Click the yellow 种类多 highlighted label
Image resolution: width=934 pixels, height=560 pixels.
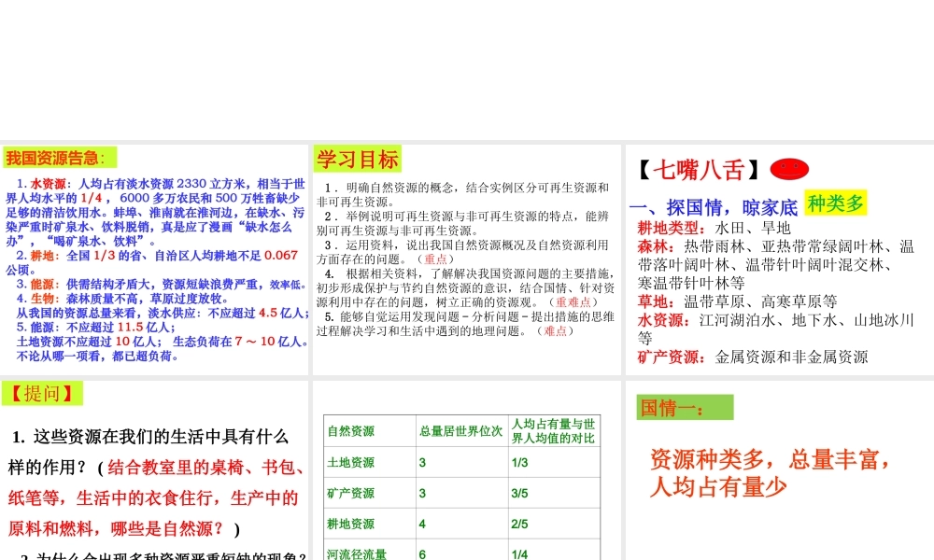(x=835, y=203)
